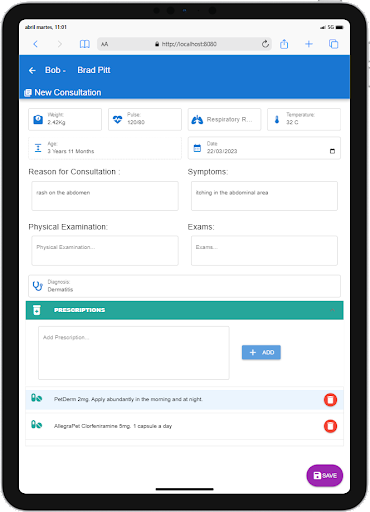Viewport: 370px width, 512px height.
Task: Focus the Physical Examination text box
Action: [x=105, y=251]
